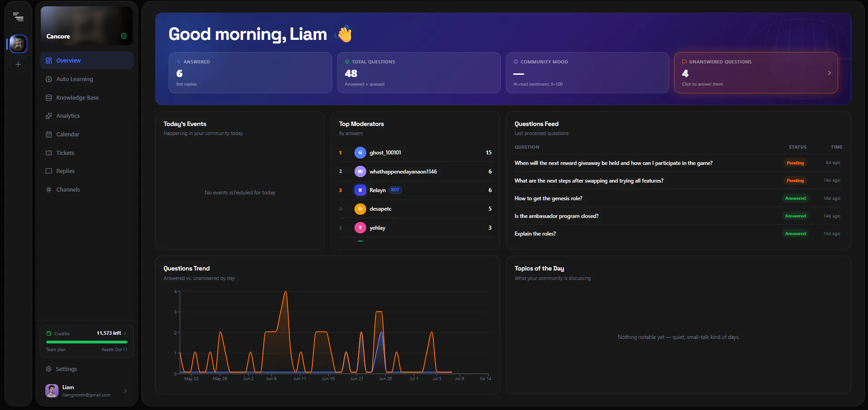Open question about swapping next steps

(x=589, y=181)
